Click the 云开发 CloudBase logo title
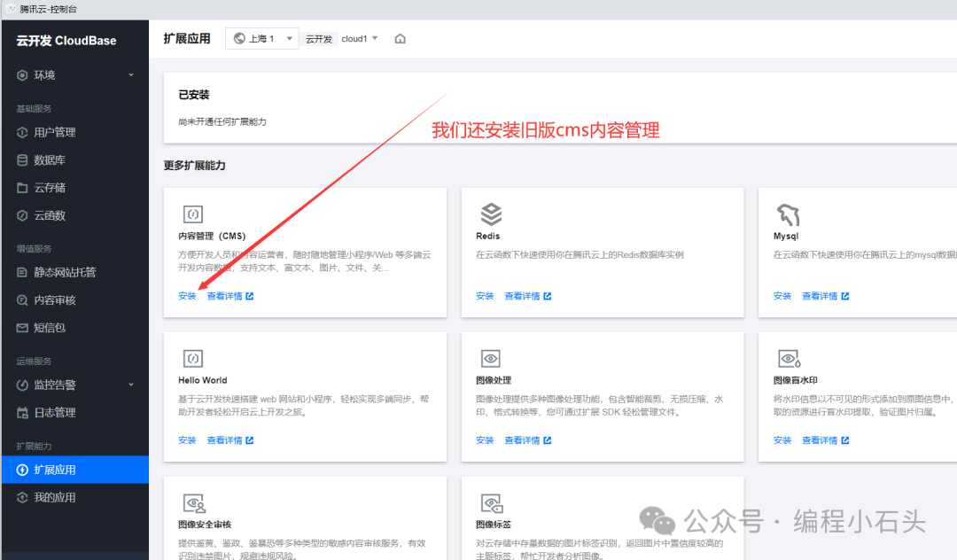This screenshot has width=957, height=560. click(66, 41)
